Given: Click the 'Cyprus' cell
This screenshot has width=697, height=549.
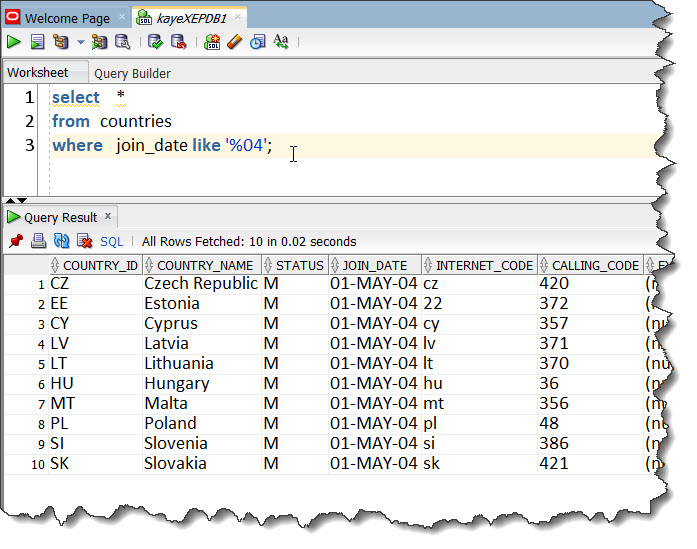Looking at the screenshot, I should [201, 324].
